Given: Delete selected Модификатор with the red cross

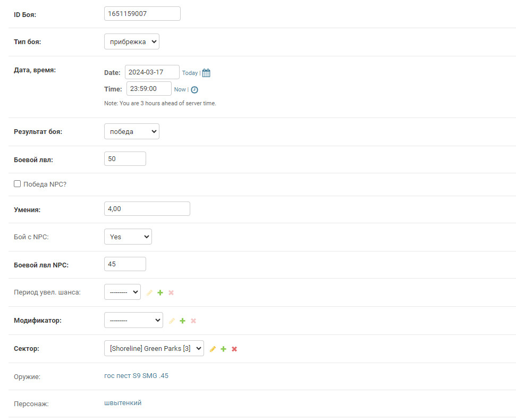Looking at the screenshot, I should pyautogui.click(x=193, y=321).
